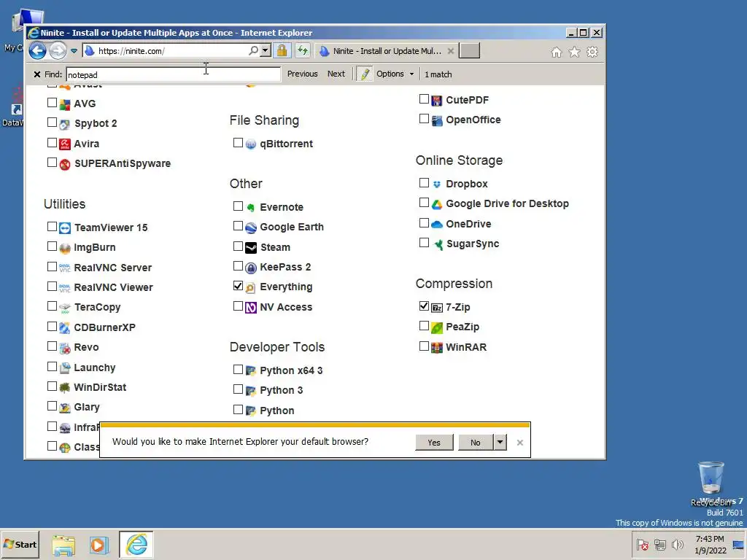This screenshot has width=747, height=560.
Task: Select the WinDirStat checkbox
Action: (x=53, y=386)
